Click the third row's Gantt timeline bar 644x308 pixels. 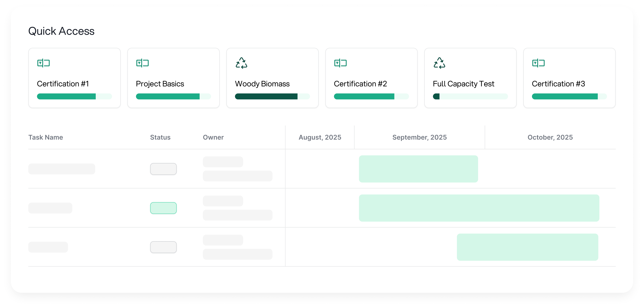point(527,247)
